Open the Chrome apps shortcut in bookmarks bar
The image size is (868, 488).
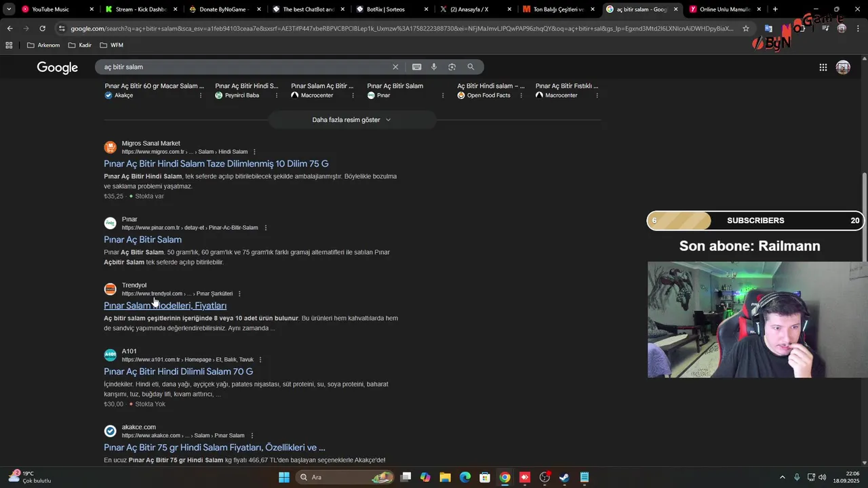pos(9,45)
